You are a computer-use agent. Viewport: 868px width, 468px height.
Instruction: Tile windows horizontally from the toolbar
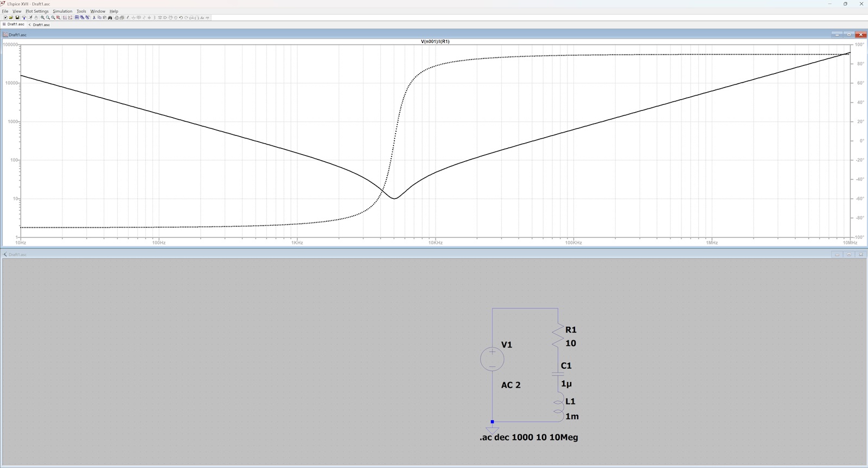77,17
